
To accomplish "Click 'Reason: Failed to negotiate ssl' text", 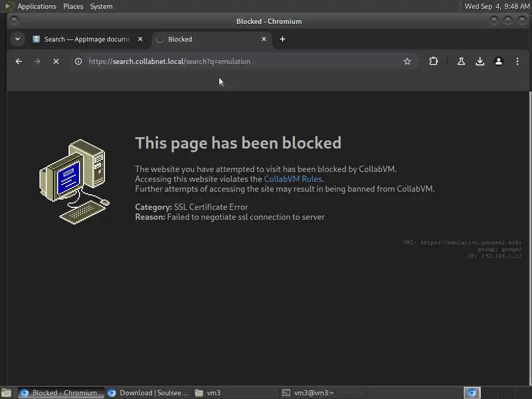I will [230, 217].
